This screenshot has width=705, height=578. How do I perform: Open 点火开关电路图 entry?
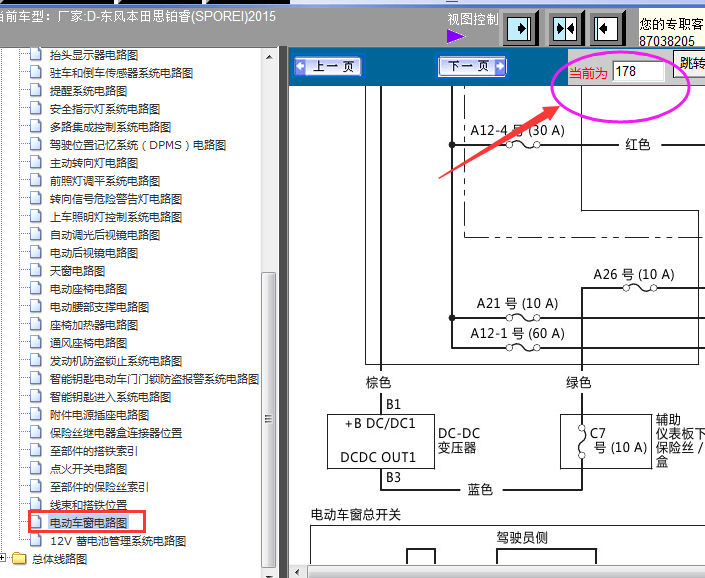pyautogui.click(x=89, y=469)
